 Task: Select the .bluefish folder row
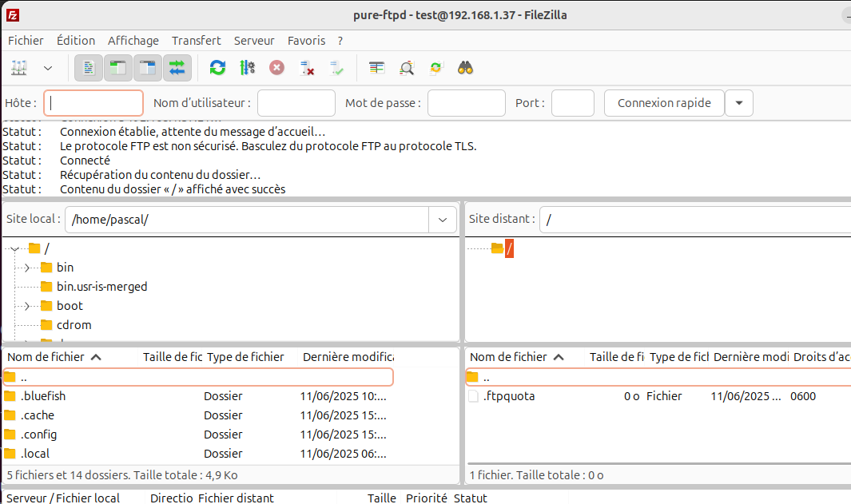coord(198,396)
